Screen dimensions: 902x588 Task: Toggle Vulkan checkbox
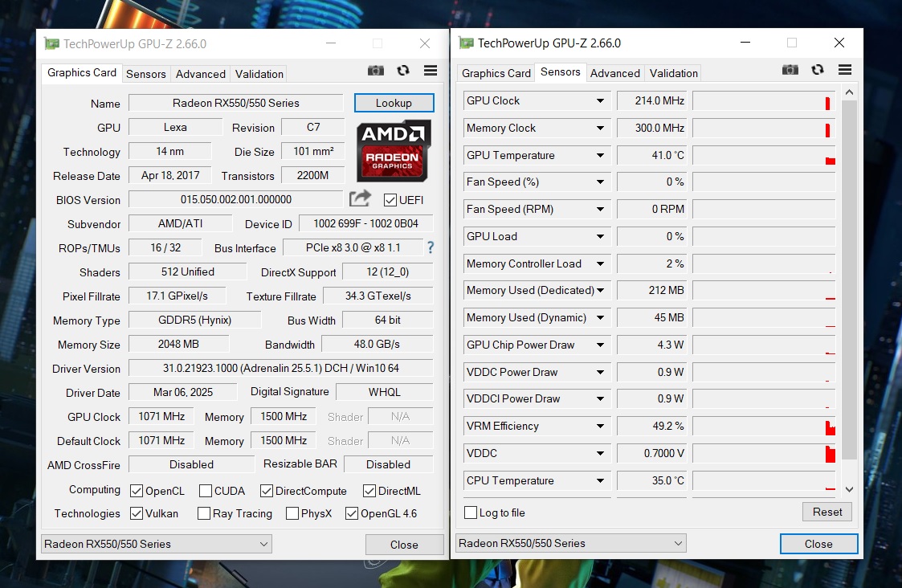coord(137,513)
